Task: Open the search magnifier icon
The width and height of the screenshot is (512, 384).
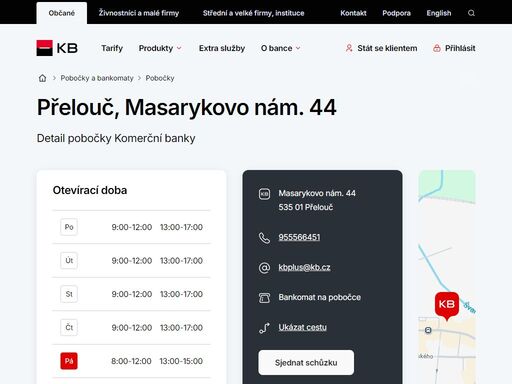Action: pos(471,13)
